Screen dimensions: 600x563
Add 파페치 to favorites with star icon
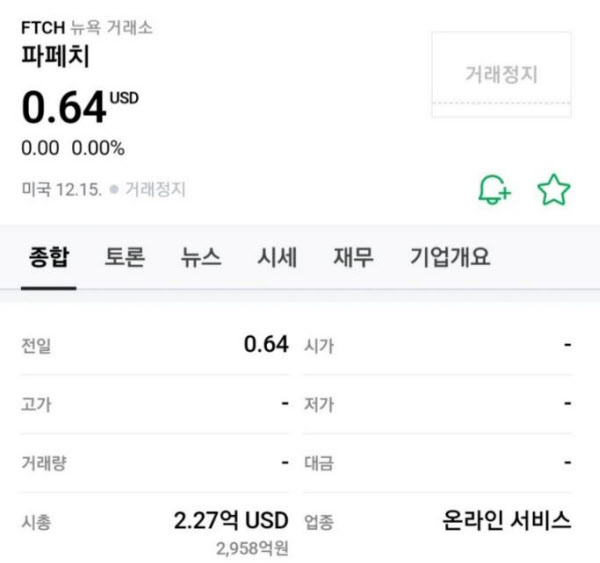tap(553, 190)
